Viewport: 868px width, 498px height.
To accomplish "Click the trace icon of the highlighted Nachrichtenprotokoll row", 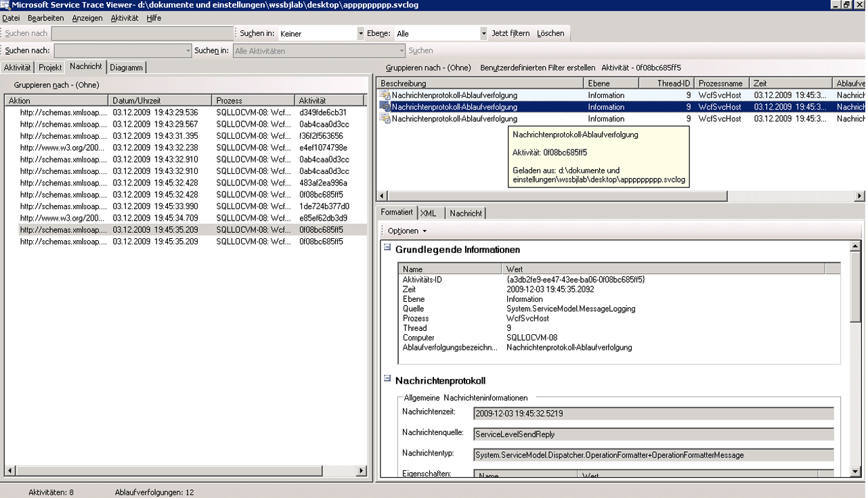I will pos(385,107).
